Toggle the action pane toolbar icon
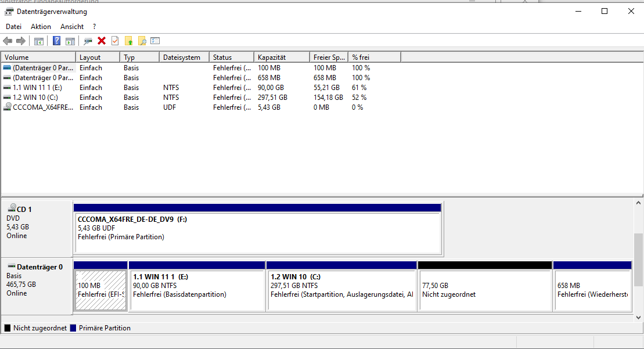This screenshot has height=349, width=644. click(x=70, y=41)
